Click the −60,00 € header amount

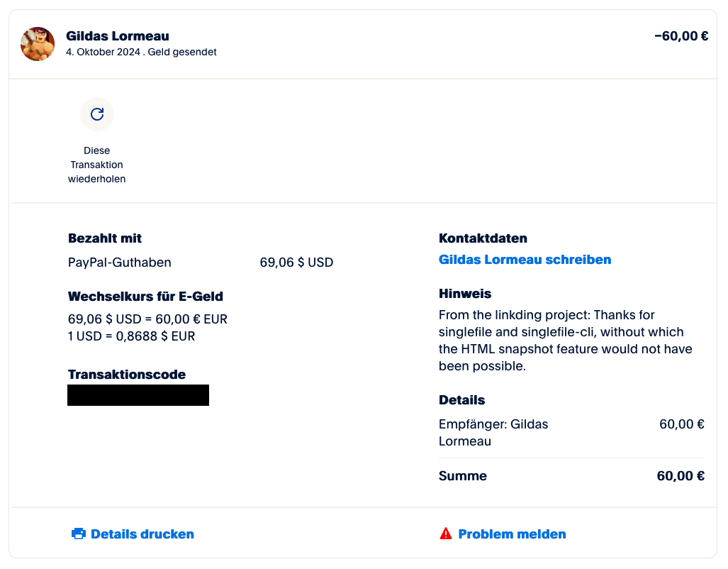(681, 36)
